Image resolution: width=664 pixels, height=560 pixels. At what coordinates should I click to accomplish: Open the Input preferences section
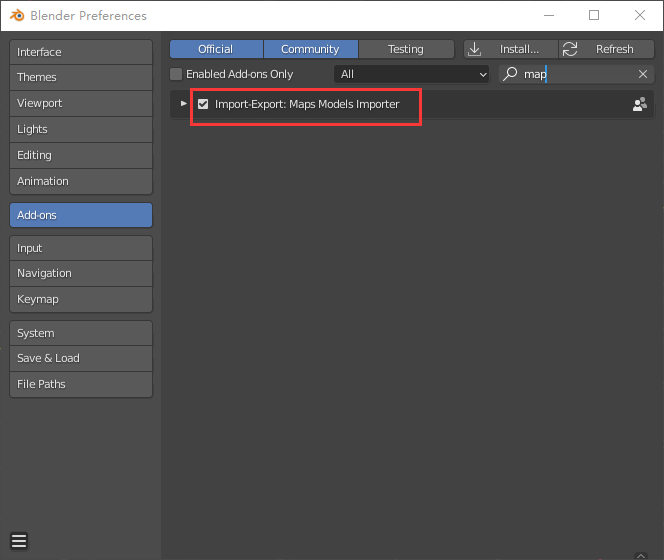click(81, 248)
